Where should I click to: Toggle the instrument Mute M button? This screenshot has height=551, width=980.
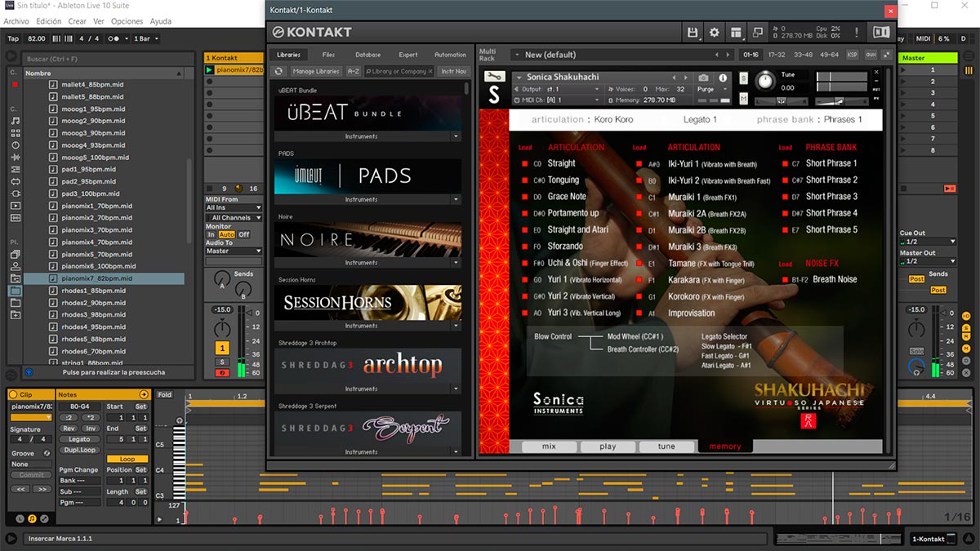point(744,98)
